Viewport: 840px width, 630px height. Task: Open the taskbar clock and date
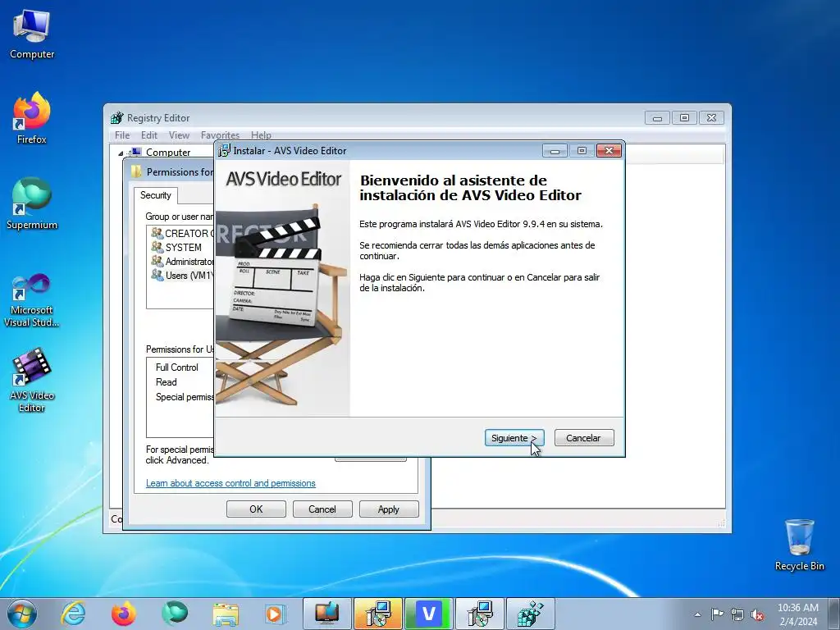(x=798, y=614)
